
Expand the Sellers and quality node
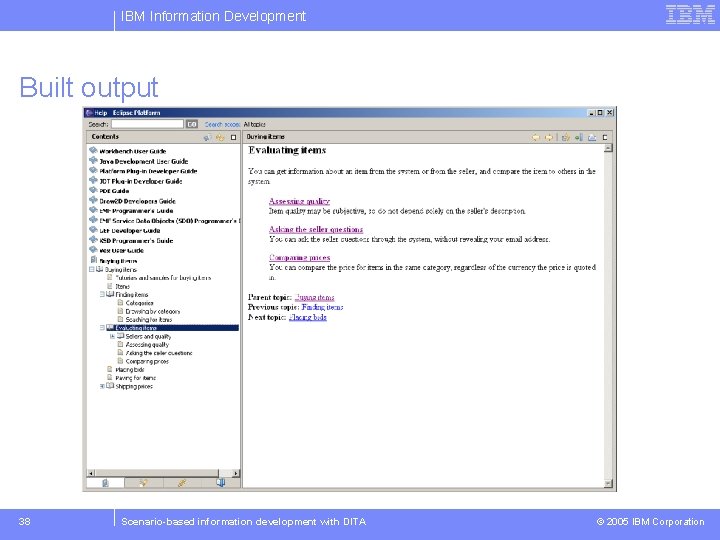112,336
